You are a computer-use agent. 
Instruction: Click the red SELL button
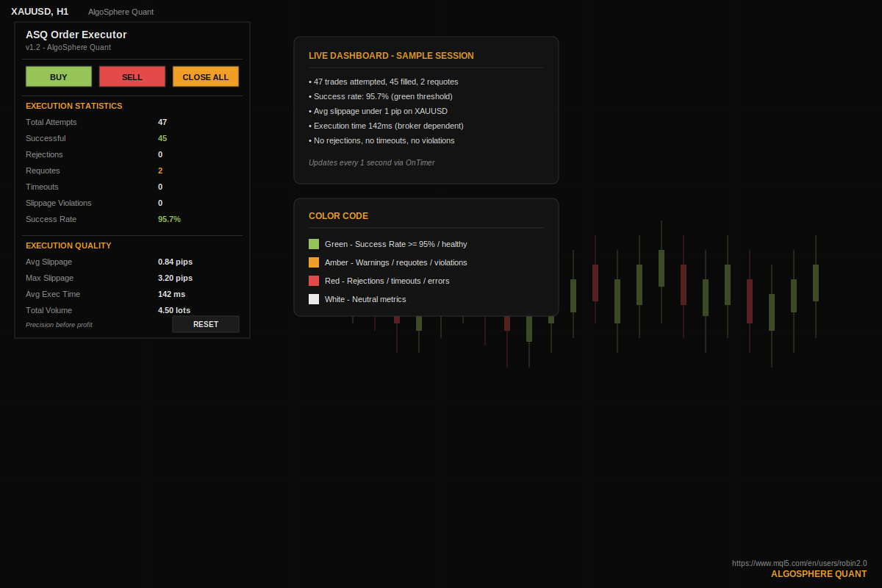pyautogui.click(x=132, y=76)
